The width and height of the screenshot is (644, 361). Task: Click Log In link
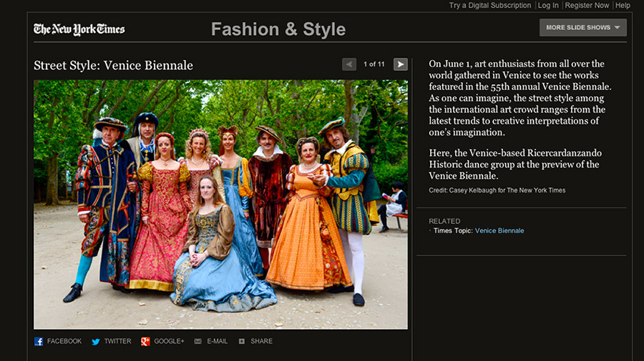[x=548, y=5]
